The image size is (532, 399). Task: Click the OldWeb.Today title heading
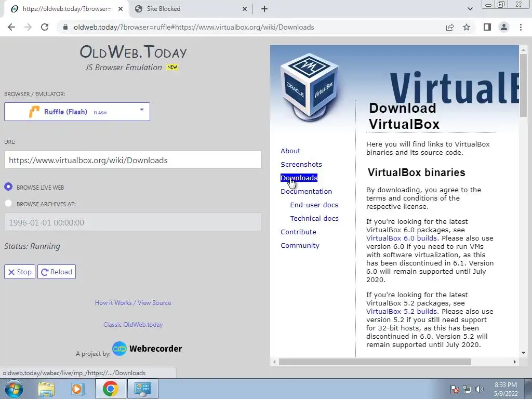pyautogui.click(x=133, y=52)
